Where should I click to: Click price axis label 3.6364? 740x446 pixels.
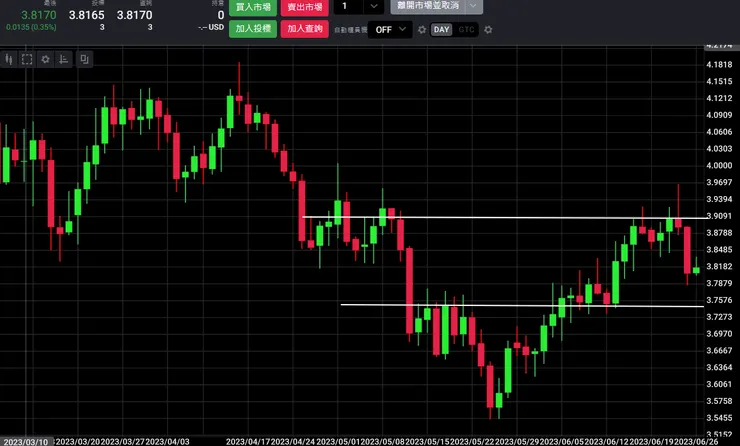point(719,367)
